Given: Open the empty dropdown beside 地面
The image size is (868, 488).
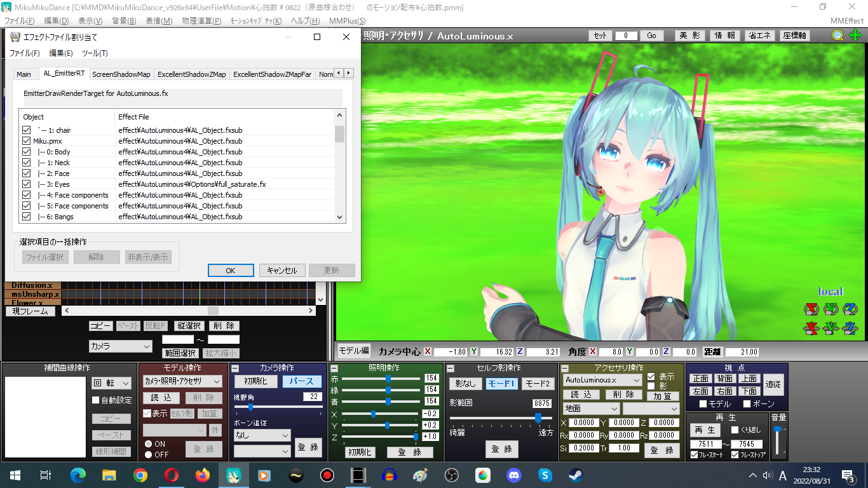Looking at the screenshot, I should tap(651, 409).
